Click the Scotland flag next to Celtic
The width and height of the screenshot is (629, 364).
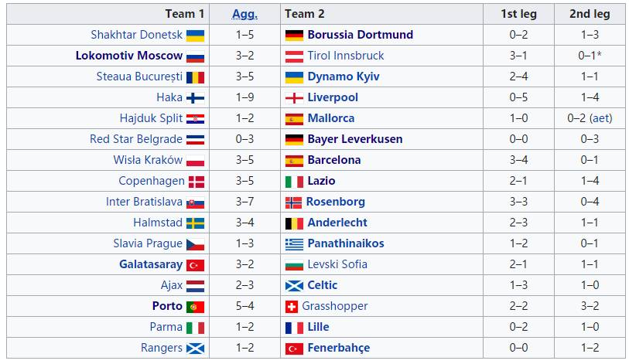pos(294,285)
